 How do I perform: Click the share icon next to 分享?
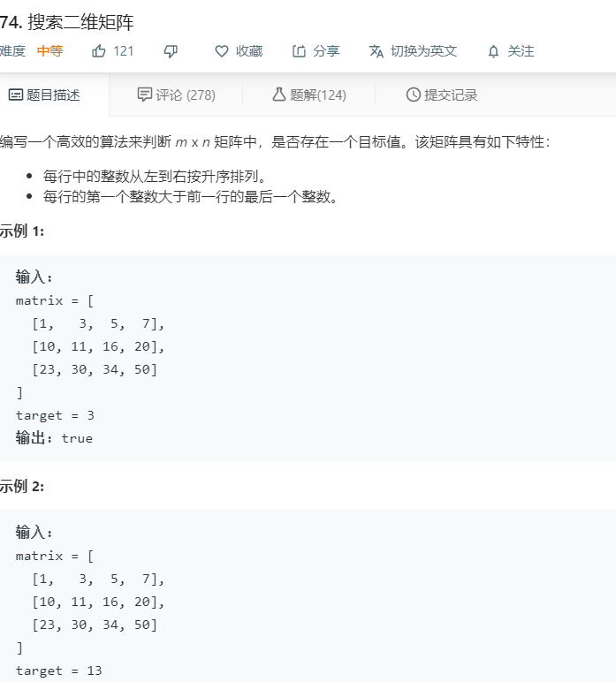pyautogui.click(x=299, y=51)
